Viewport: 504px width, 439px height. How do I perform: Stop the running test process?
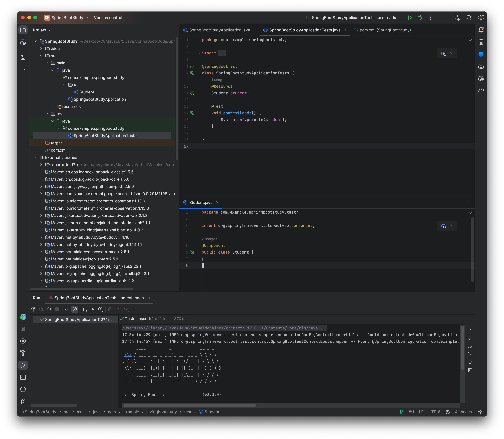tap(57, 309)
